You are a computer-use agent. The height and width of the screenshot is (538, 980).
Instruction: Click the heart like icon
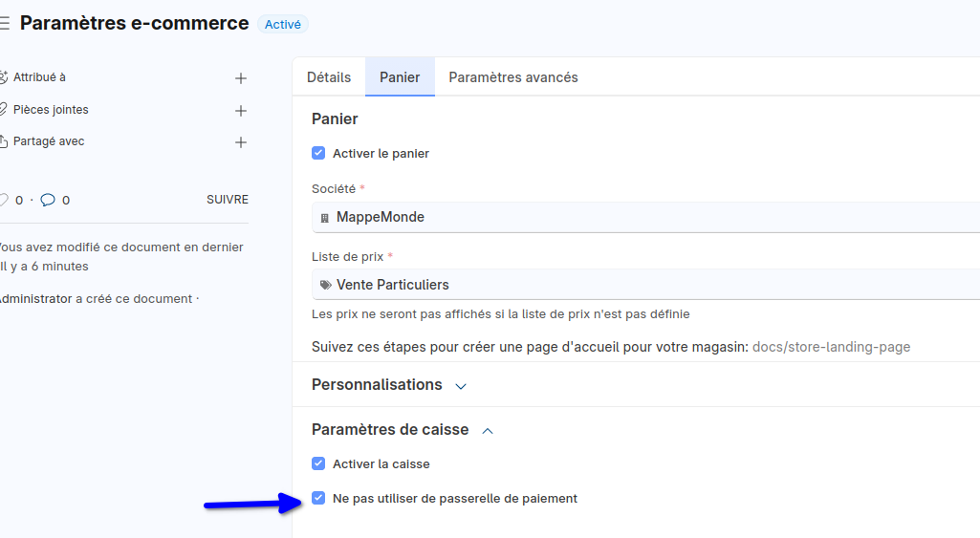(3, 200)
